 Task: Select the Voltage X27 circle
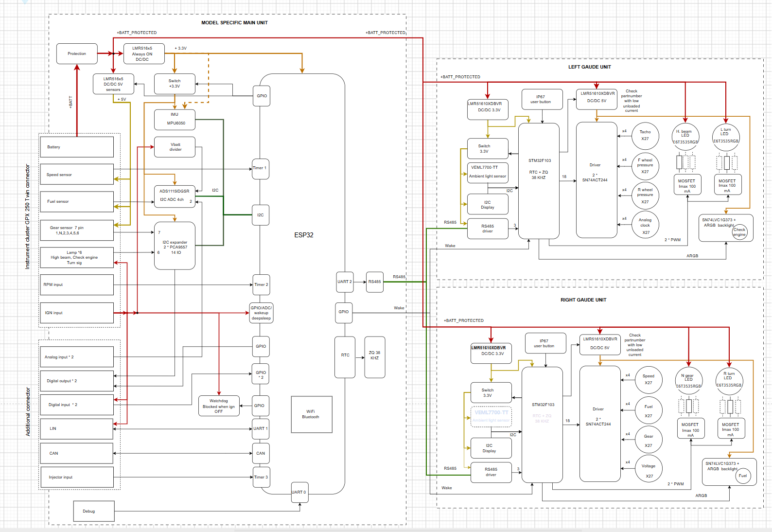649,469
